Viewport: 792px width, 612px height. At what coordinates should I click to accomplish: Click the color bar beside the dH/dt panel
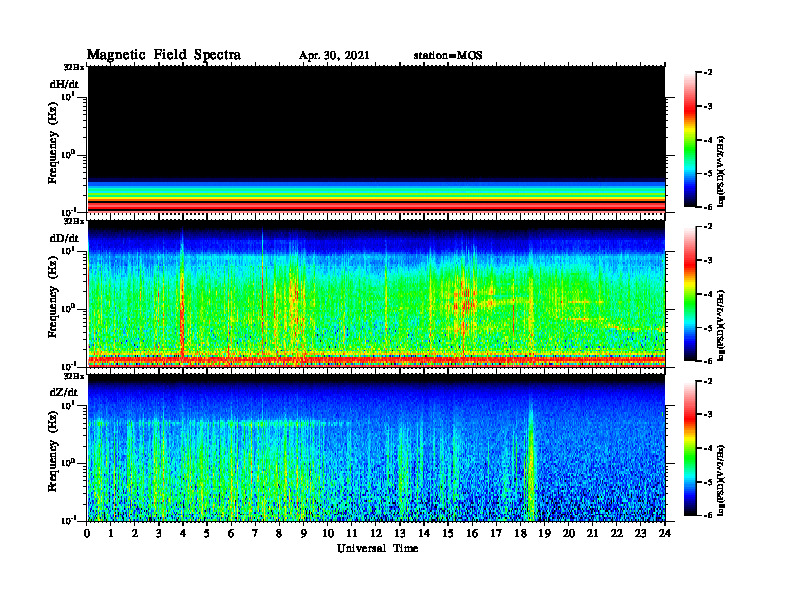[x=690, y=140]
